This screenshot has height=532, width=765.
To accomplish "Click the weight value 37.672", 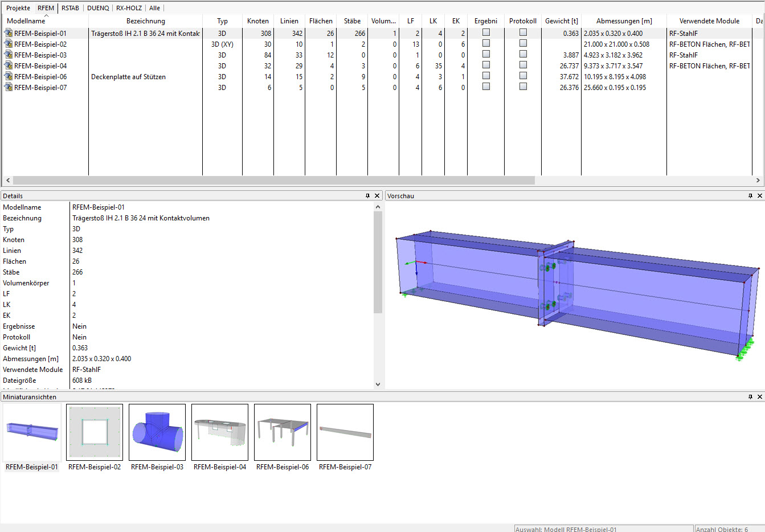I will tap(569, 76).
